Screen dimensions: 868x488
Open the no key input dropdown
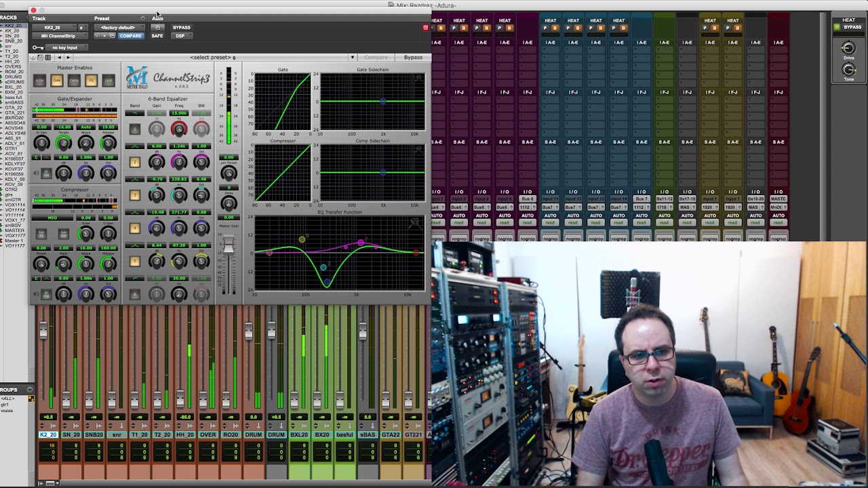point(65,47)
